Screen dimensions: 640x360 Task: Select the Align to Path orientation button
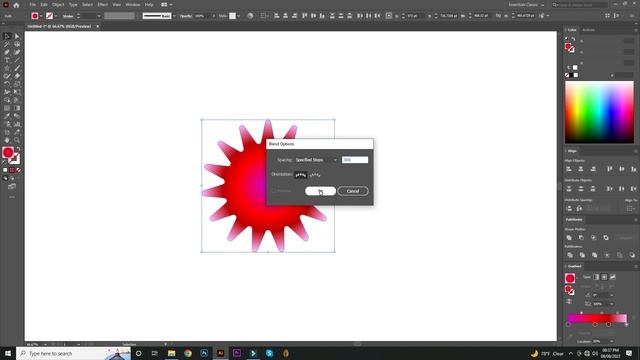pyautogui.click(x=315, y=175)
